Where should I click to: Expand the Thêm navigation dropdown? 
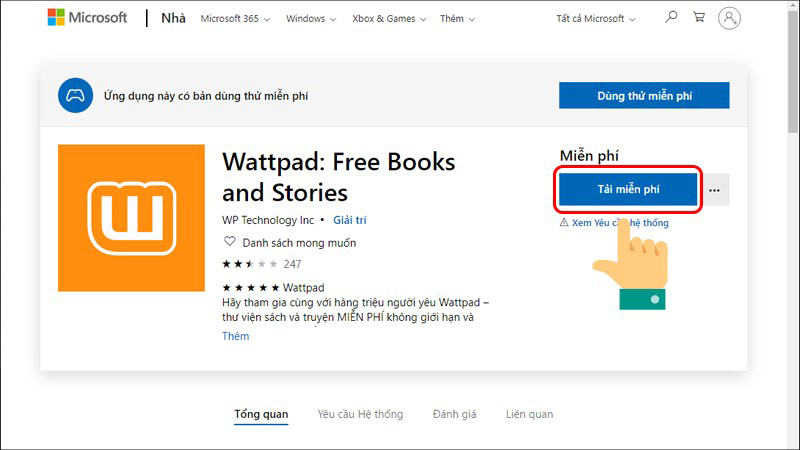457,19
